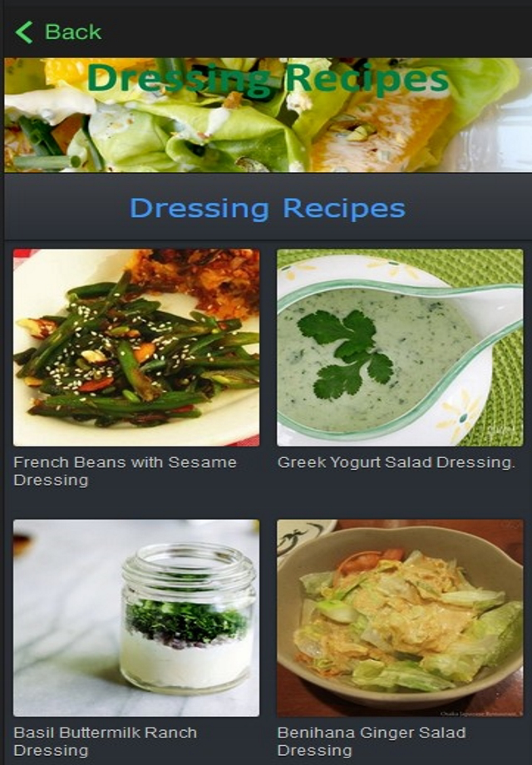The image size is (532, 765).
Task: Open the Dressing Recipes salad banner image
Action: point(268,115)
